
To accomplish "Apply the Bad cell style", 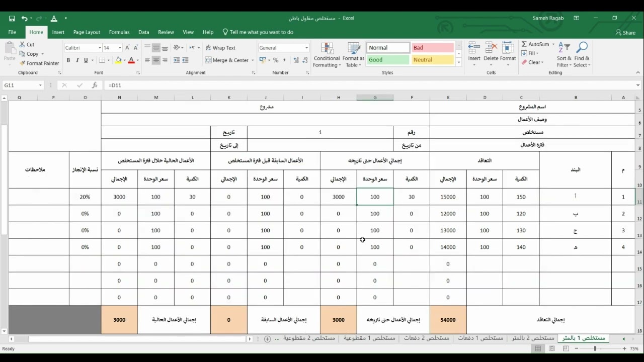I will [x=433, y=48].
